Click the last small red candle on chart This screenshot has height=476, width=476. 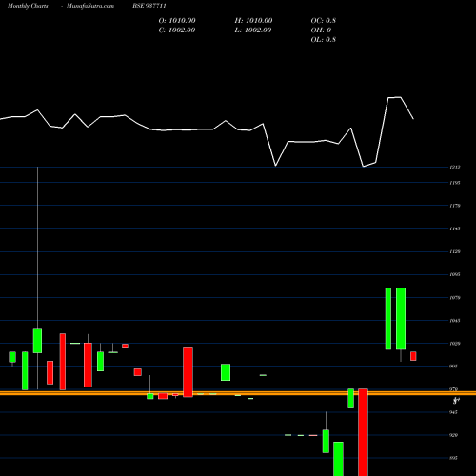coord(413,356)
